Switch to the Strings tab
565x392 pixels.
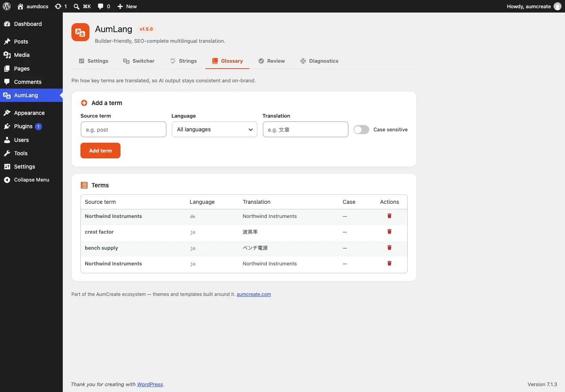[x=183, y=61]
